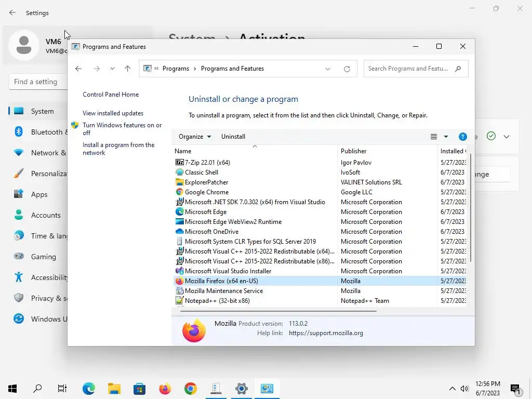The width and height of the screenshot is (532, 399).
Task: Expand the address bar history dropdown
Action: (x=327, y=69)
